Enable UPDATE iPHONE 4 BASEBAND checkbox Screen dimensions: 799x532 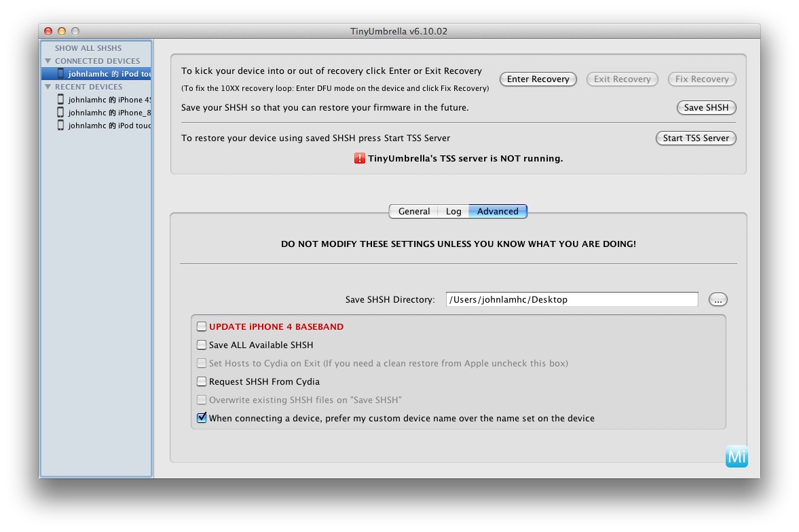pyautogui.click(x=202, y=326)
